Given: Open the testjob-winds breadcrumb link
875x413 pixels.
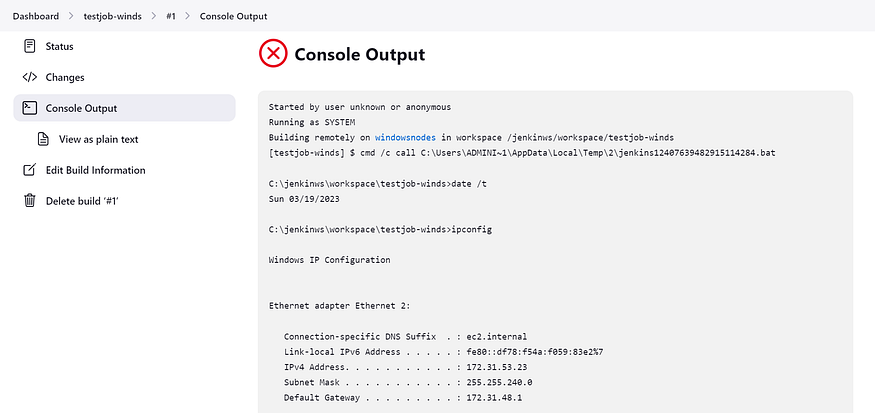Looking at the screenshot, I should tap(112, 16).
